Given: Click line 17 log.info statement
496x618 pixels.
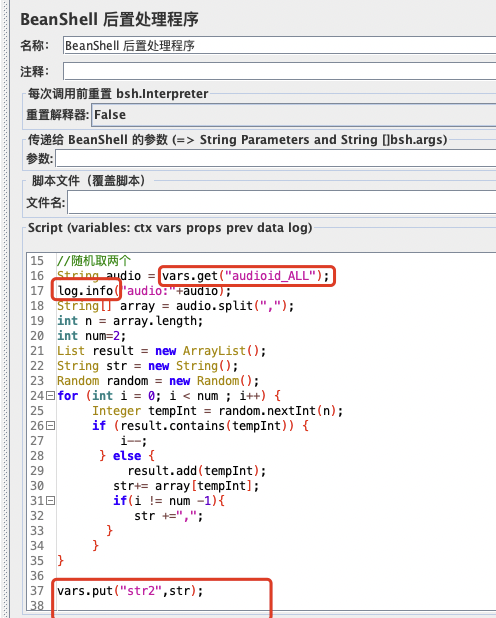Looking at the screenshot, I should point(144,291).
